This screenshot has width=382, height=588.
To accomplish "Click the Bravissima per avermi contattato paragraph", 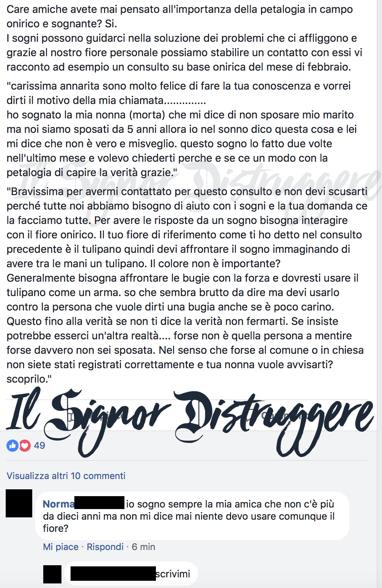I will 187,285.
